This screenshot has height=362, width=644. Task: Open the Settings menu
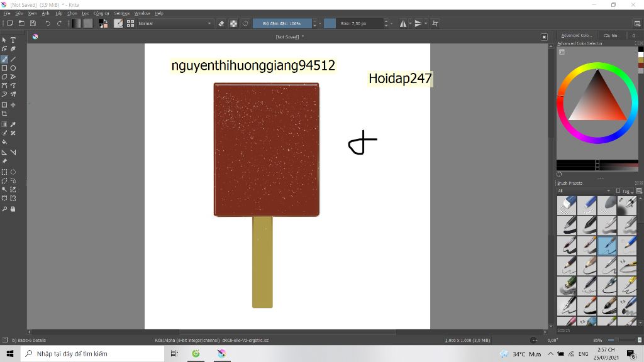pos(121,13)
